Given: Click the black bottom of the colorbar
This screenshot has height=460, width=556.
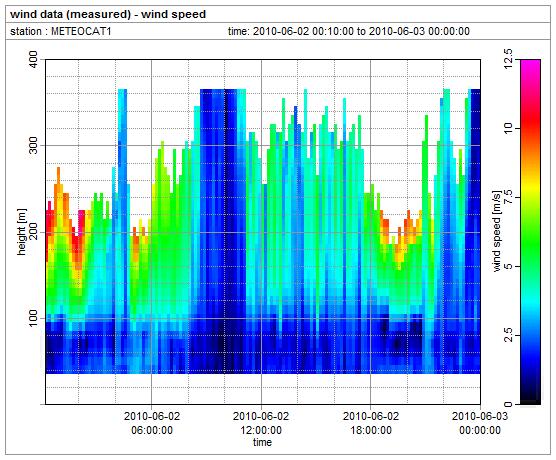Looking at the screenshot, I should tap(530, 399).
